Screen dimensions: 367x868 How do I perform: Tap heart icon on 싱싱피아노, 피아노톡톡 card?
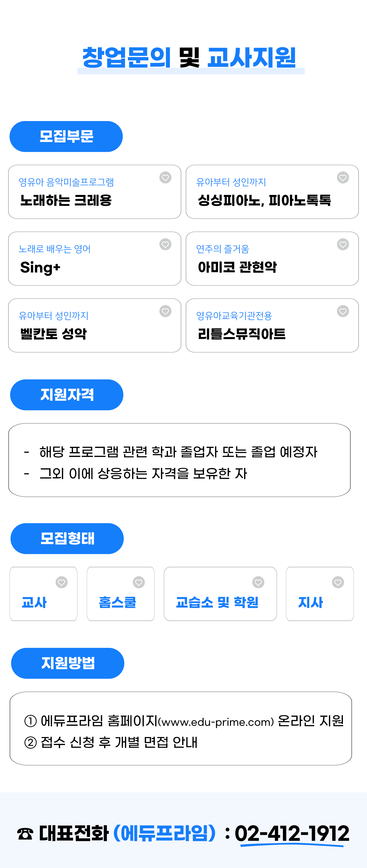pyautogui.click(x=343, y=178)
